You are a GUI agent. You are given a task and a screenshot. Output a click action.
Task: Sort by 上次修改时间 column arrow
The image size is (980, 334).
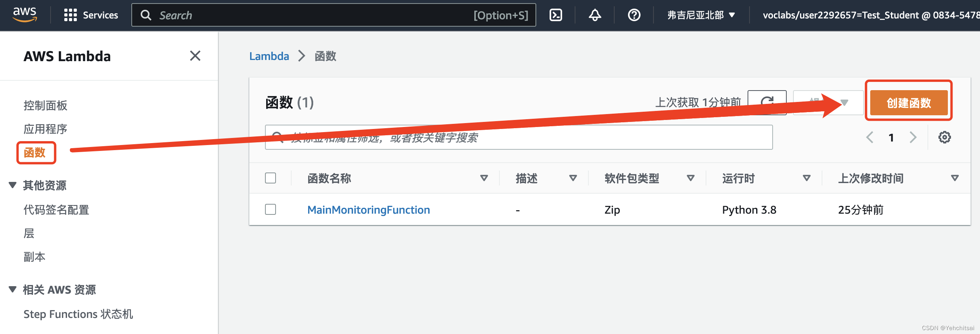pyautogui.click(x=955, y=178)
